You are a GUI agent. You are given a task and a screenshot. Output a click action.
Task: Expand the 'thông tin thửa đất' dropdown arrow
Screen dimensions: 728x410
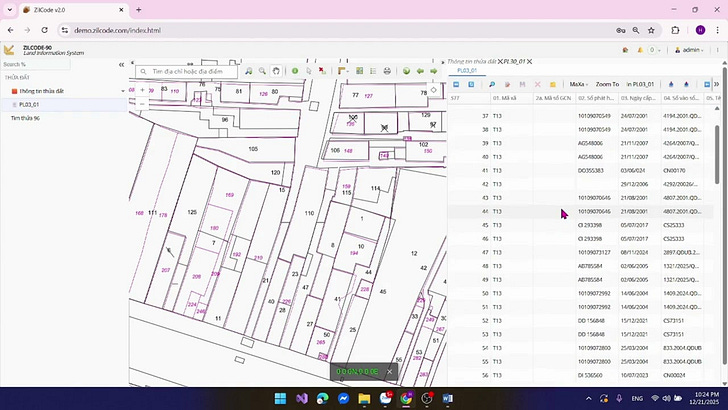[121, 91]
